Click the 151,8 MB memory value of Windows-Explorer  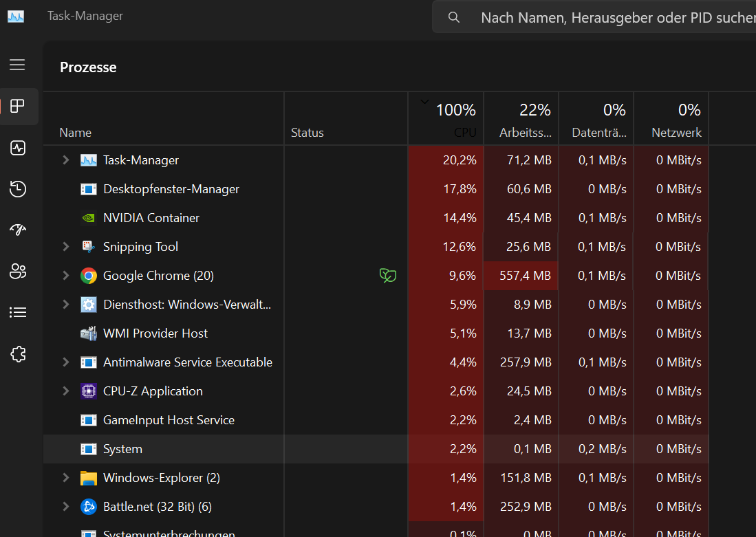pyautogui.click(x=526, y=478)
